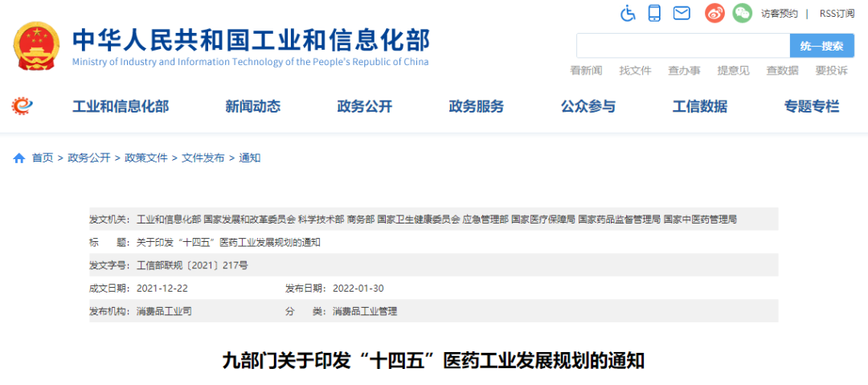Open 工业和信息化部 nav menu
The image size is (868, 385).
(121, 106)
